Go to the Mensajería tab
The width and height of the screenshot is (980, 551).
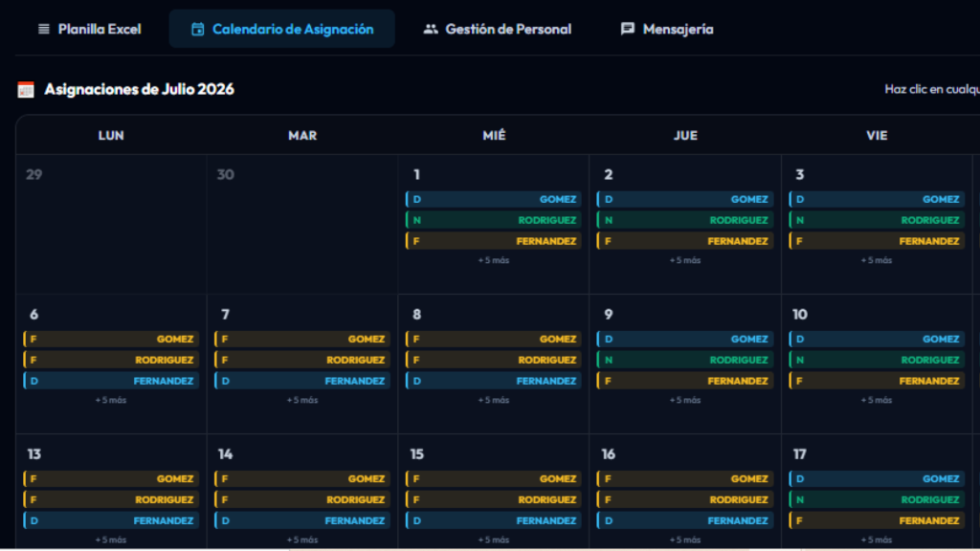pyautogui.click(x=667, y=30)
